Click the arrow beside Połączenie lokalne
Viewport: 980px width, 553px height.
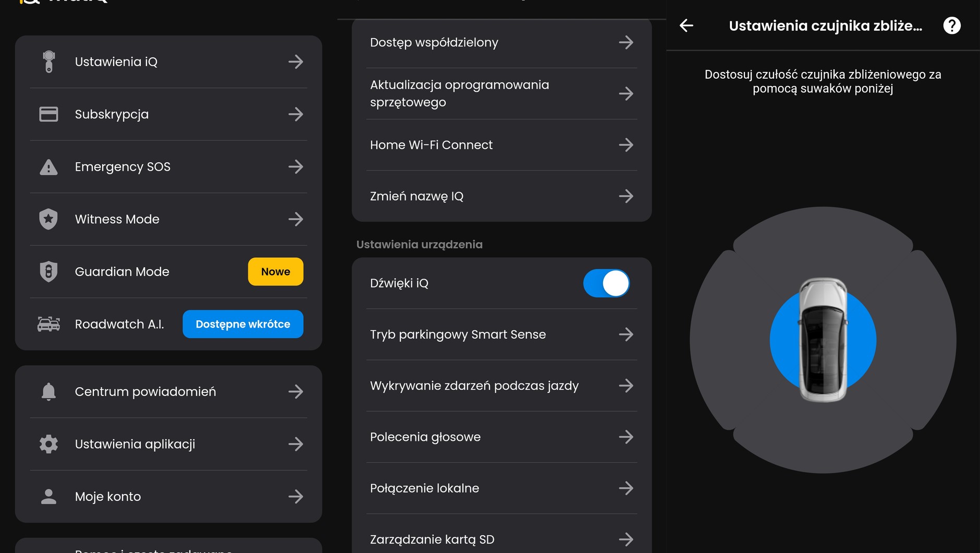[626, 488]
